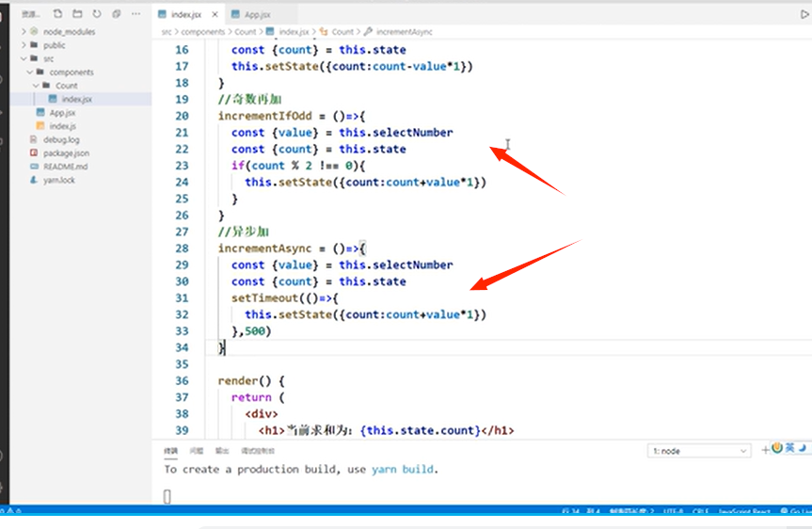812x529 pixels.
Task: Click line number 20 in the gutter
Action: [182, 116]
